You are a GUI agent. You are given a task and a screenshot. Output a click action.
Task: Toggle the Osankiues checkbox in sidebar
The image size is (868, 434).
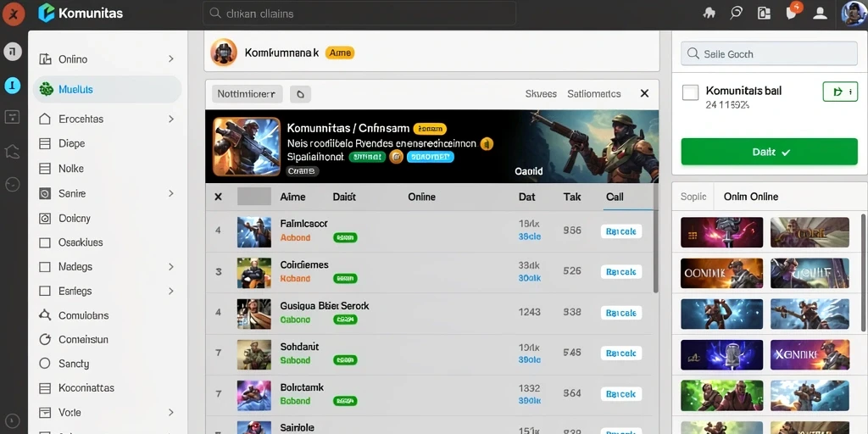coord(46,242)
